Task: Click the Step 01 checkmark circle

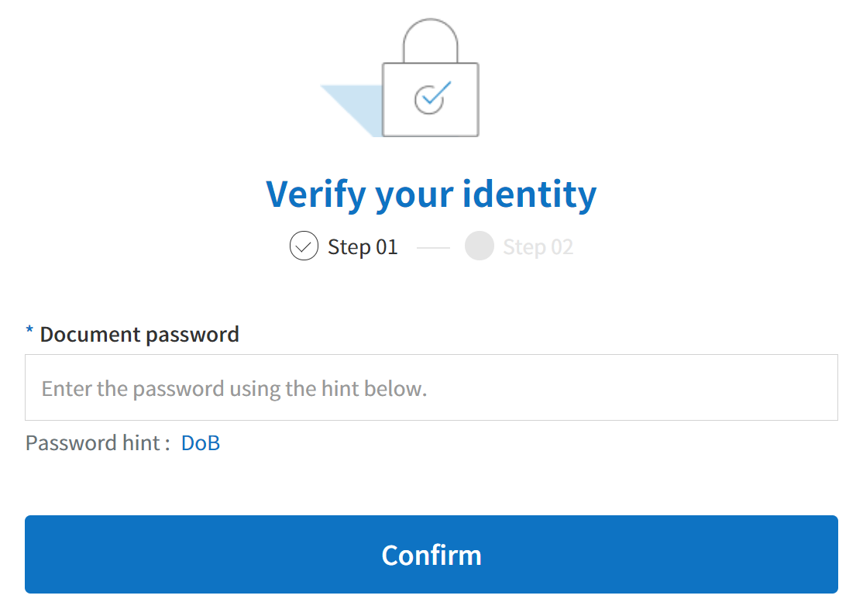Action: (304, 246)
